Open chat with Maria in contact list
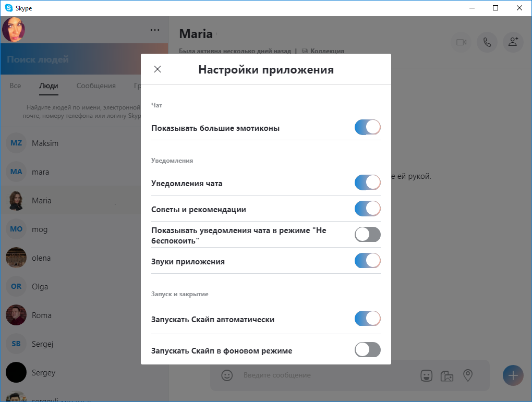The image size is (532, 402). tap(70, 201)
